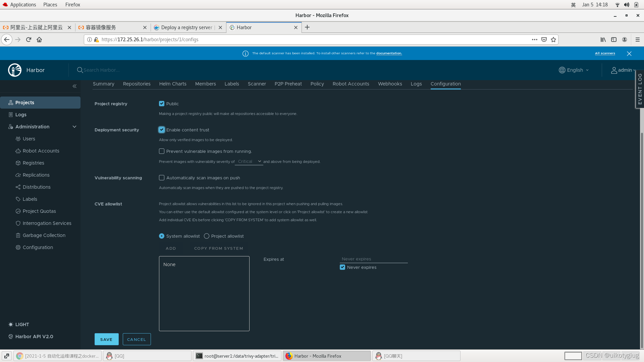Image resolution: width=644 pixels, height=362 pixels.
Task: Check Prevent vulnerable images from running
Action: click(162, 152)
